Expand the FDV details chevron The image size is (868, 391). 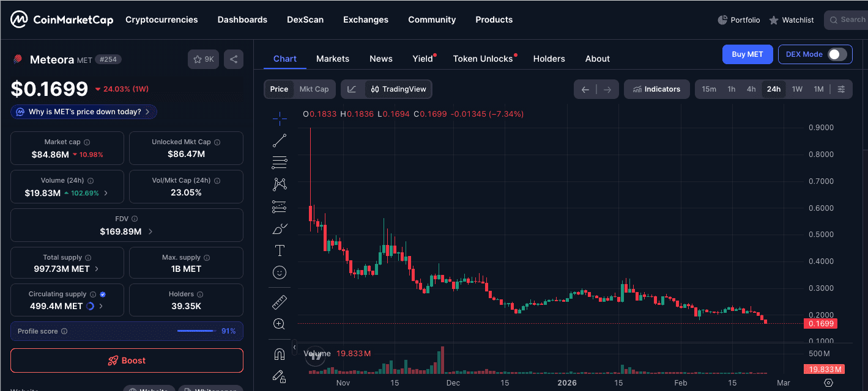150,232
